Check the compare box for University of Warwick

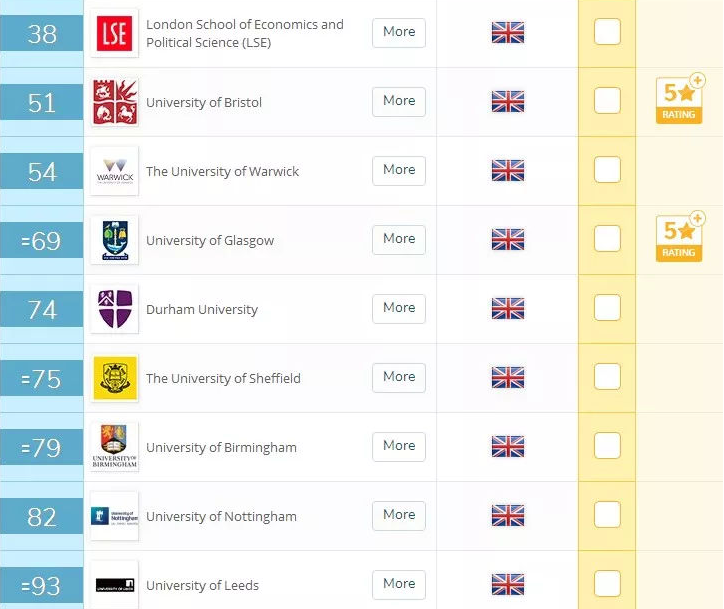click(607, 169)
